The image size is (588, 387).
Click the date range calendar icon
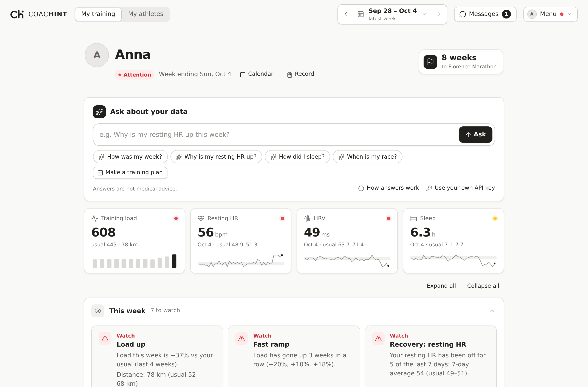point(361,14)
